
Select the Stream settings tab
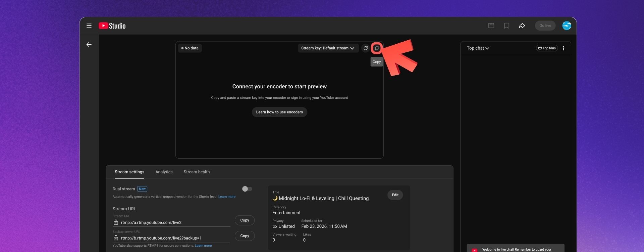point(129,172)
